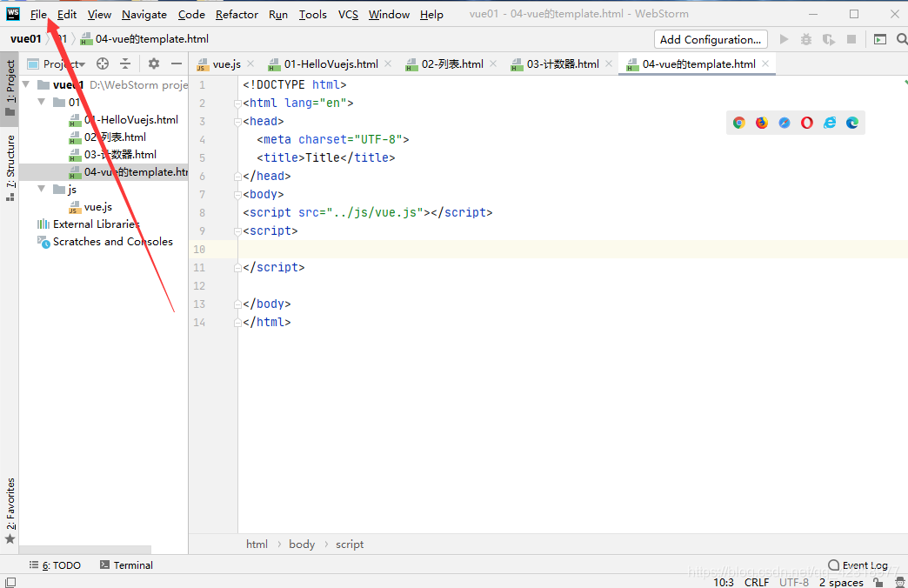Close the 02-列表.html tab
This screenshot has height=588, width=908.
[x=493, y=63]
